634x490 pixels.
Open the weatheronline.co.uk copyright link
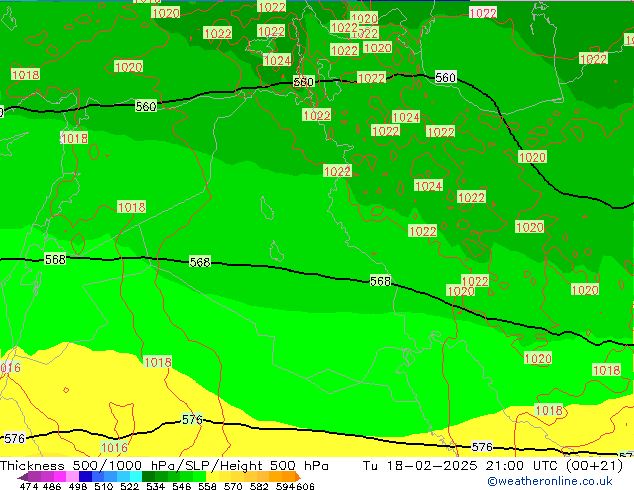tap(550, 481)
